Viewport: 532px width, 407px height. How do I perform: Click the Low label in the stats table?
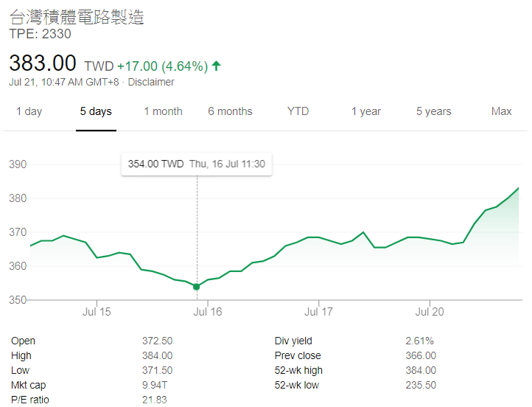21,370
